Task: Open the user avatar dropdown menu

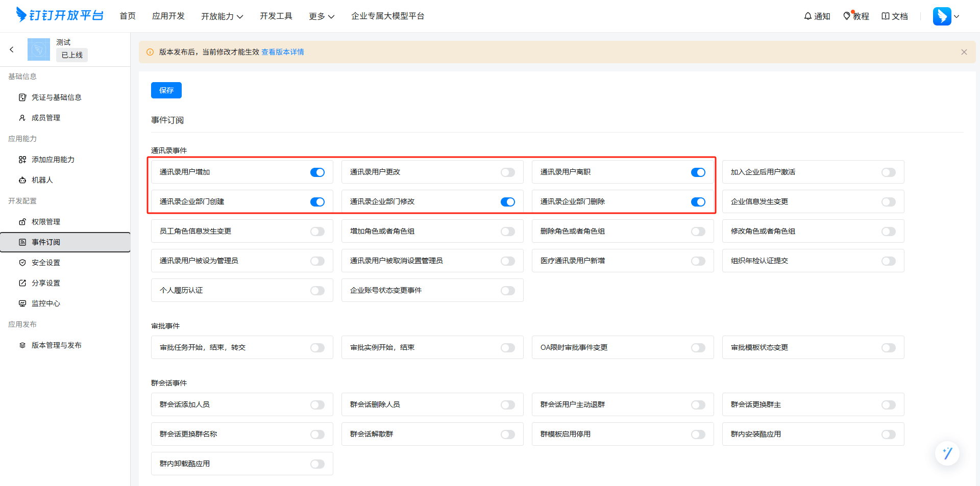Action: (946, 16)
